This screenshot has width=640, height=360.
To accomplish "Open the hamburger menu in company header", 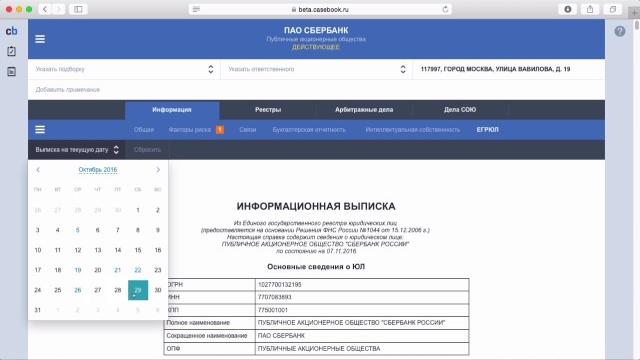I will click(x=40, y=39).
